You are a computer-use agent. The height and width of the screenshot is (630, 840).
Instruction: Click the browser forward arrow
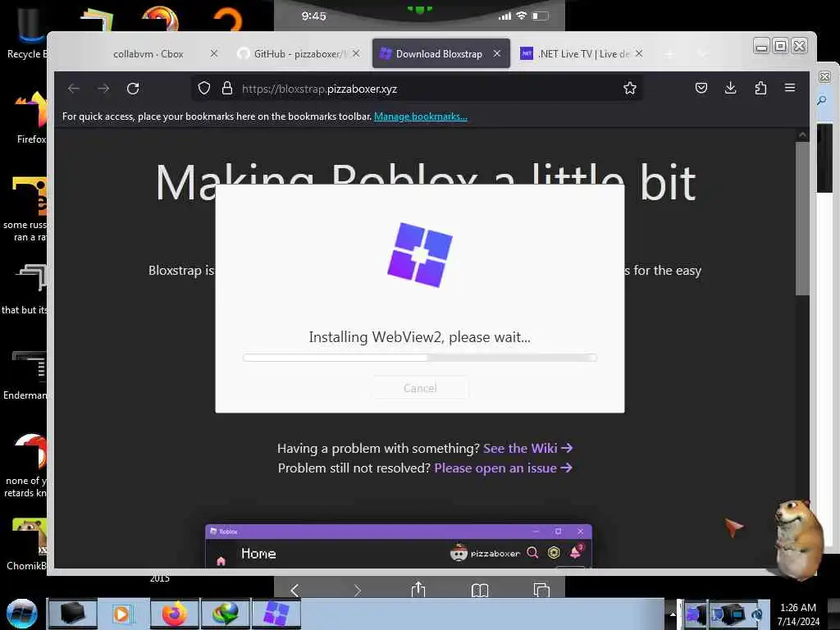(x=103, y=89)
